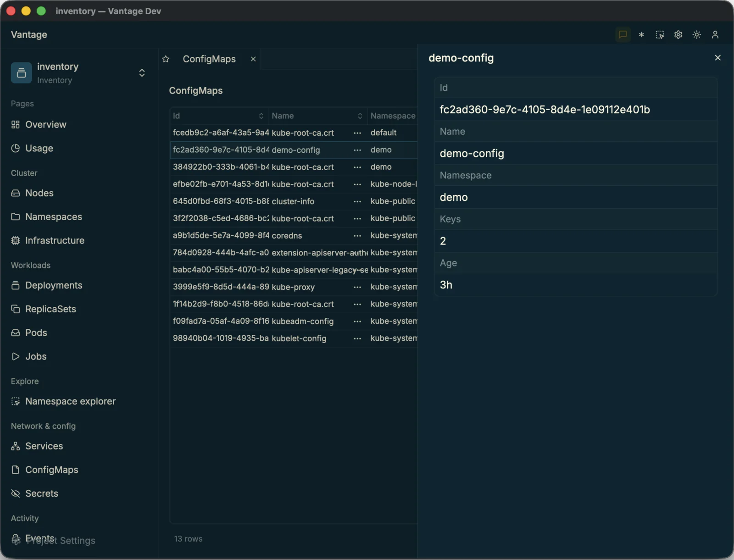The width and height of the screenshot is (734, 560).
Task: Open row menu for coredns
Action: tap(357, 236)
